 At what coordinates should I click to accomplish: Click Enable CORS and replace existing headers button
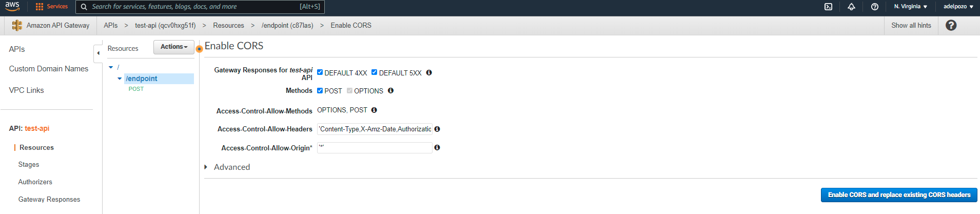899,195
